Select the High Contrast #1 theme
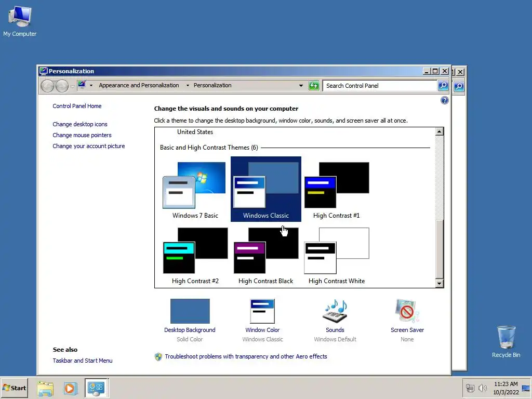Viewport: 532px width, 399px height. (336, 189)
